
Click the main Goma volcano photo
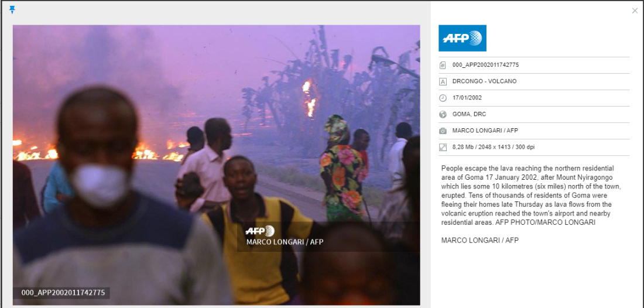pyautogui.click(x=217, y=165)
